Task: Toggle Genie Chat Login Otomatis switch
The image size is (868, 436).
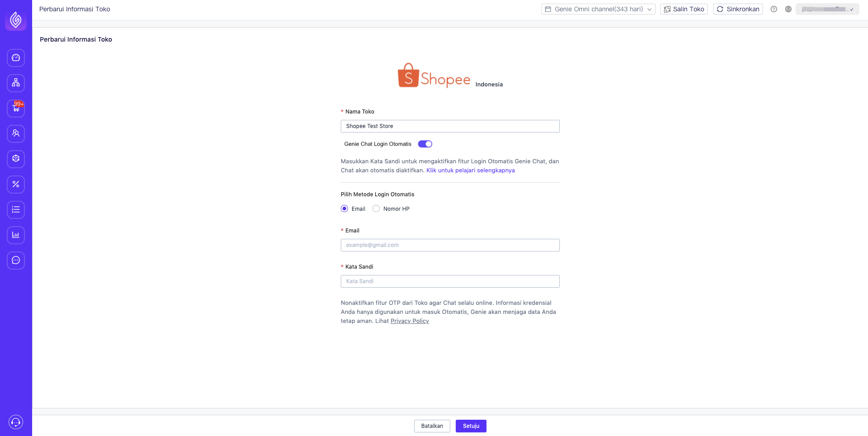Action: click(425, 144)
